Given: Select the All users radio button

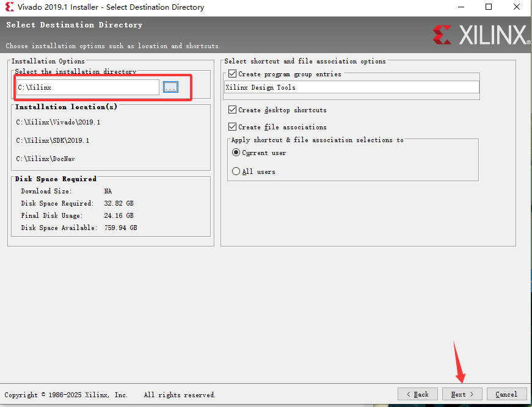Looking at the screenshot, I should click(236, 171).
